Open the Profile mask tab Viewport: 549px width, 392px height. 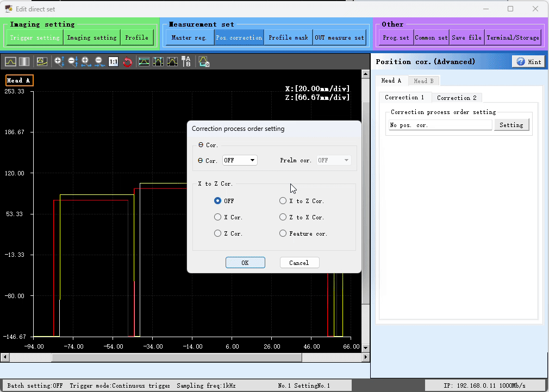[288, 37]
